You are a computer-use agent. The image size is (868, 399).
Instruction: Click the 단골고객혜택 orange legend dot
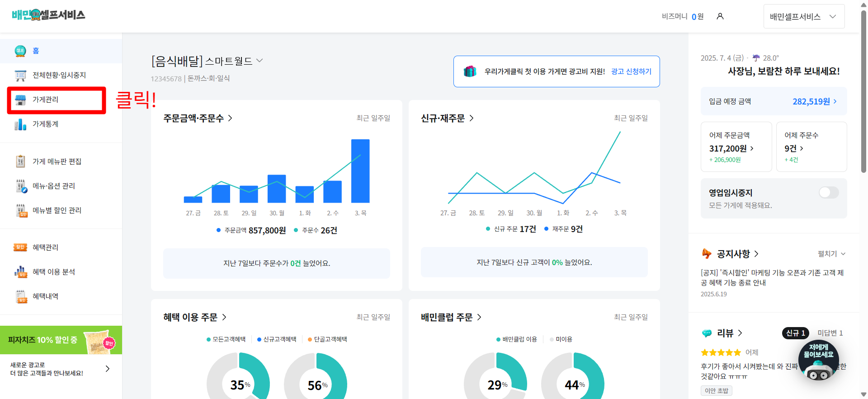click(x=310, y=339)
